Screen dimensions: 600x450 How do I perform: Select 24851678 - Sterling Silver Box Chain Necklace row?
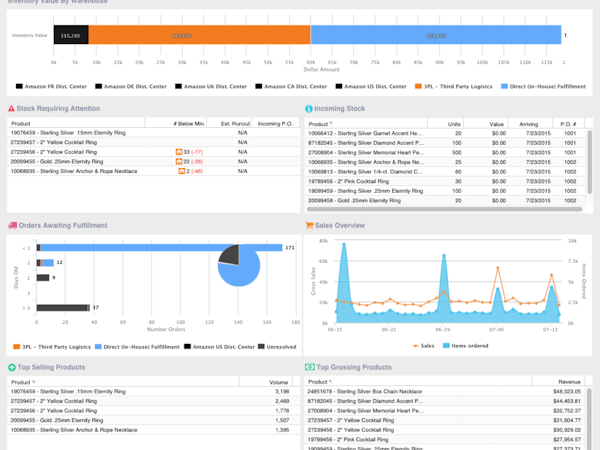(x=445, y=391)
